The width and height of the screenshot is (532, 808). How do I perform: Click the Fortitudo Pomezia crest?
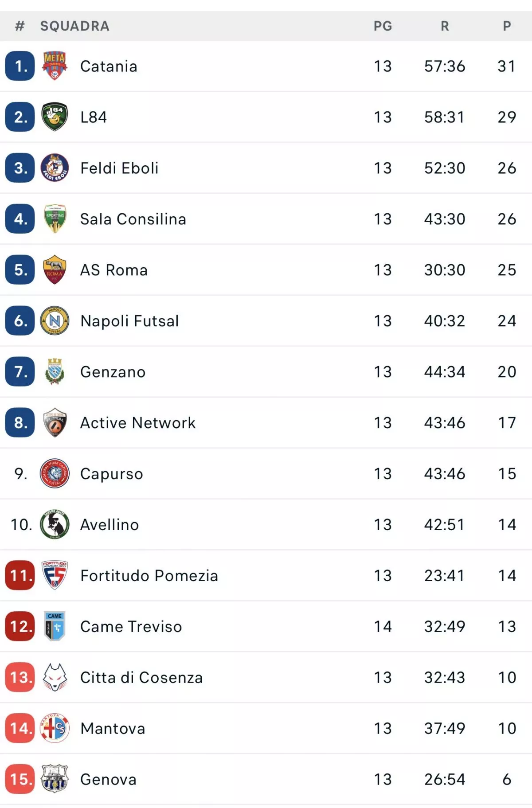55,575
